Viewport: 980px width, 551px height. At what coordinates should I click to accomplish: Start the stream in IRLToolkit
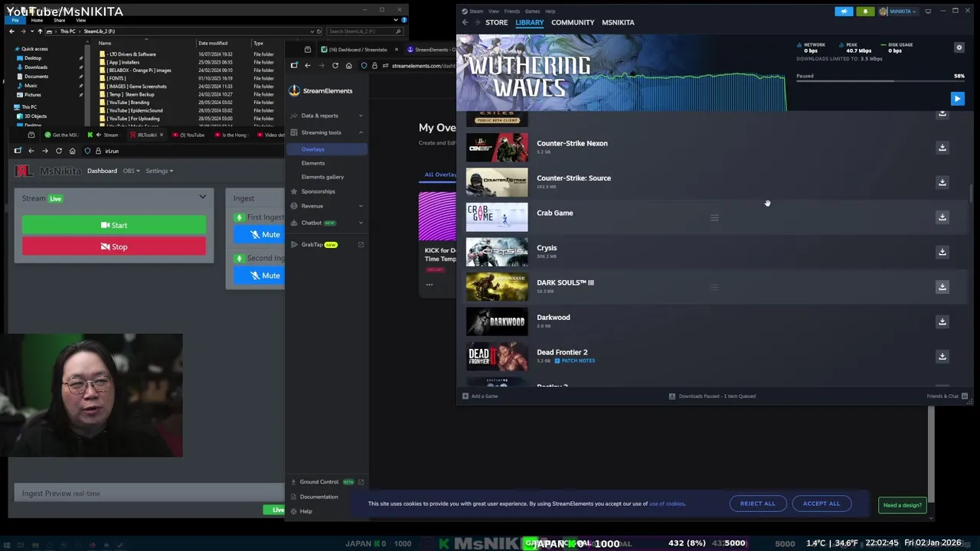(114, 225)
